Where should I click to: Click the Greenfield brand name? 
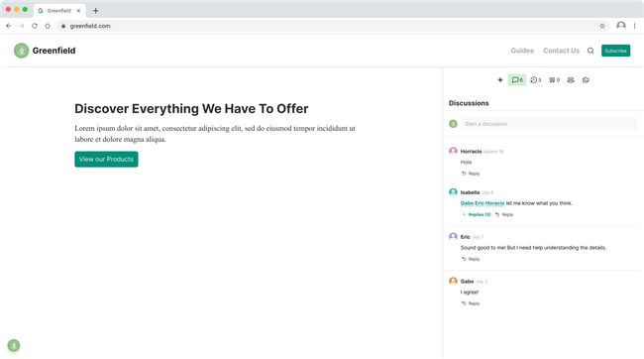coord(54,51)
